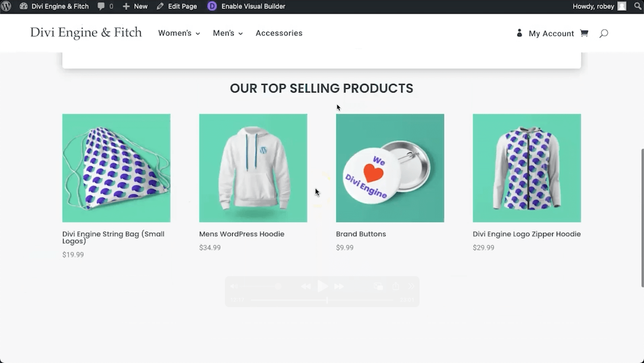The width and height of the screenshot is (644, 363).
Task: Open the String Bag product image
Action: pos(116,168)
